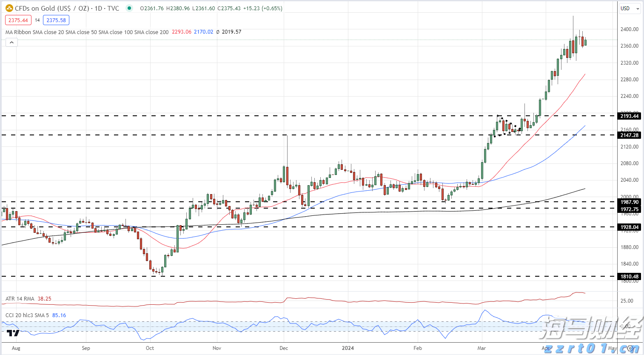Click the open price O2361.76
The height and width of the screenshot is (355, 644).
152,8
